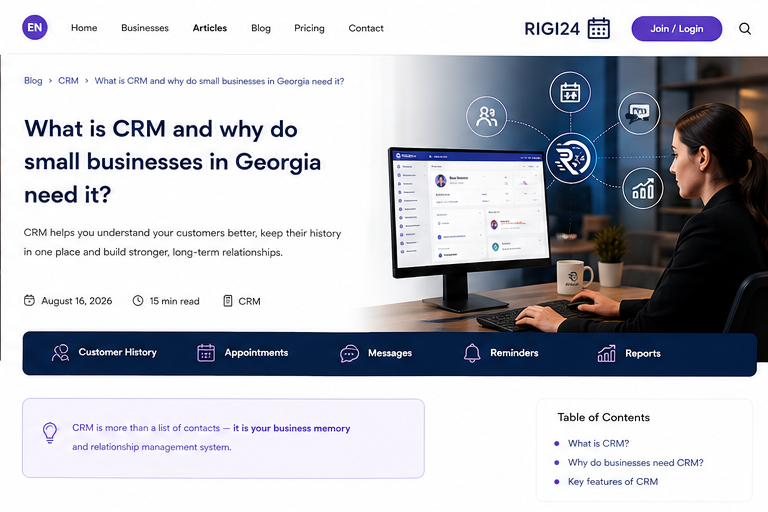Click the customers circle icon in hero image
The image size is (768, 512).
(x=486, y=117)
